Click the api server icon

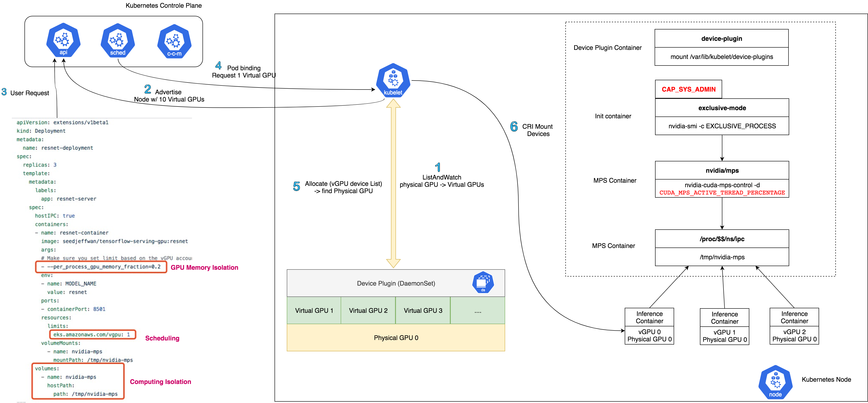coord(63,40)
